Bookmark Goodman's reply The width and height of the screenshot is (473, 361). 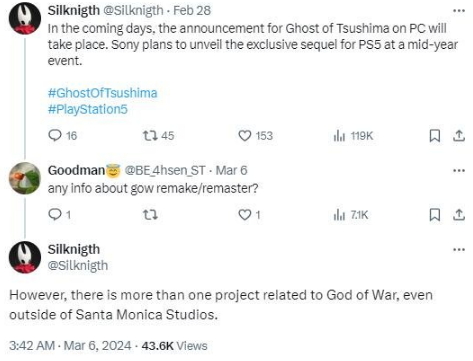(434, 215)
